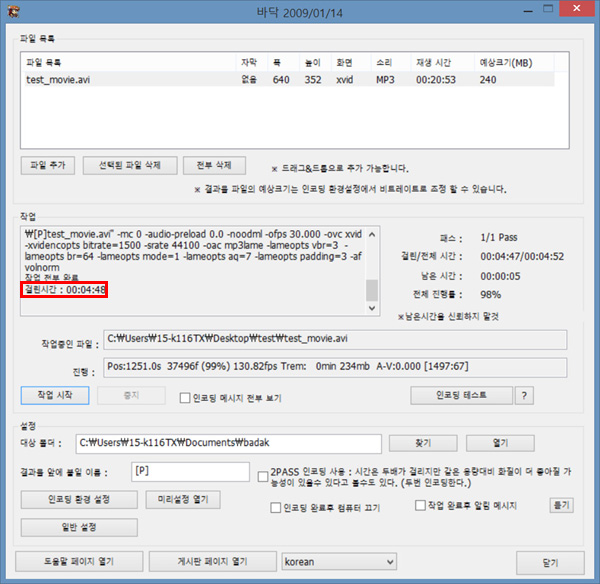The height and width of the screenshot is (584, 600).
Task: Click the app icon in the title bar
Action: click(x=13, y=12)
